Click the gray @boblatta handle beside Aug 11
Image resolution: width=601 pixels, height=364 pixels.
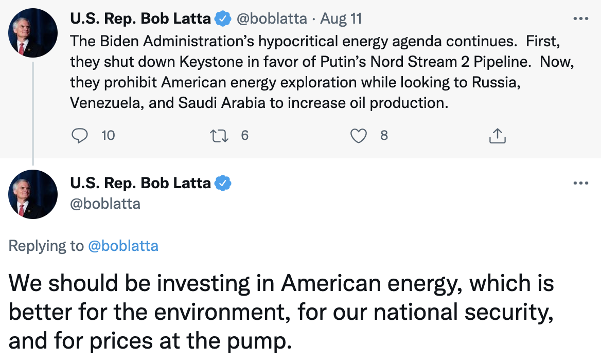(x=271, y=19)
